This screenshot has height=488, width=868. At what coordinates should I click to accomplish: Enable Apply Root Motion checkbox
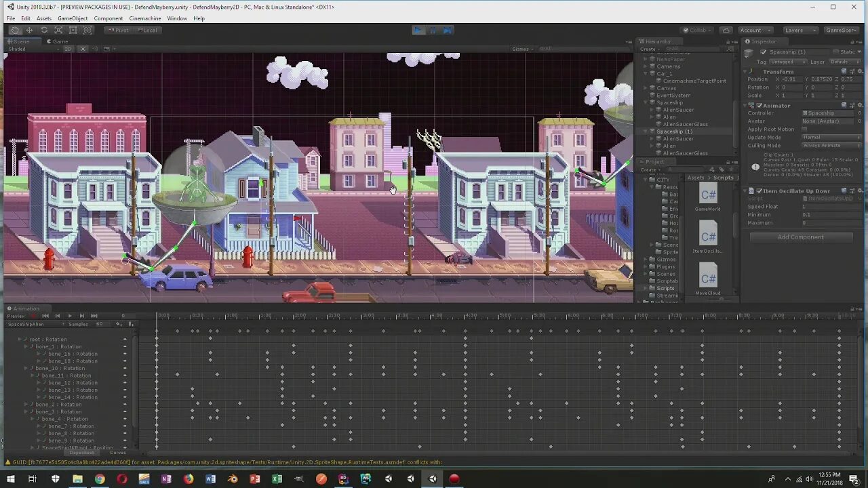click(805, 129)
